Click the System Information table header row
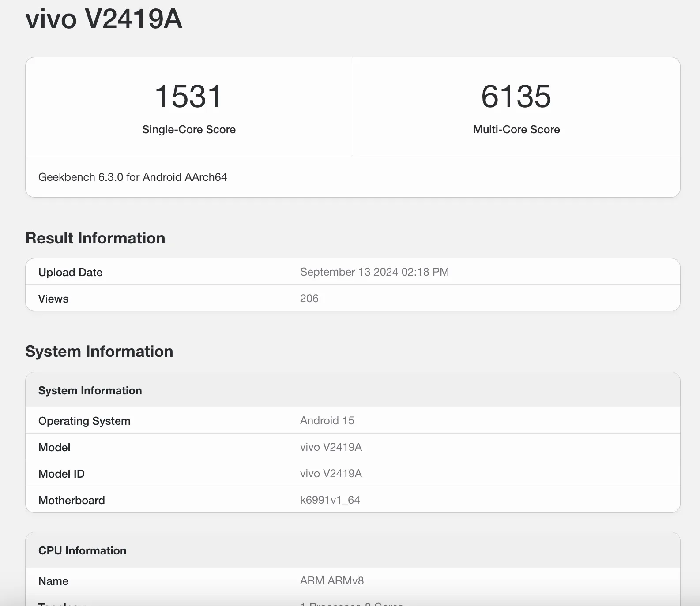The width and height of the screenshot is (700, 606). 90,390
